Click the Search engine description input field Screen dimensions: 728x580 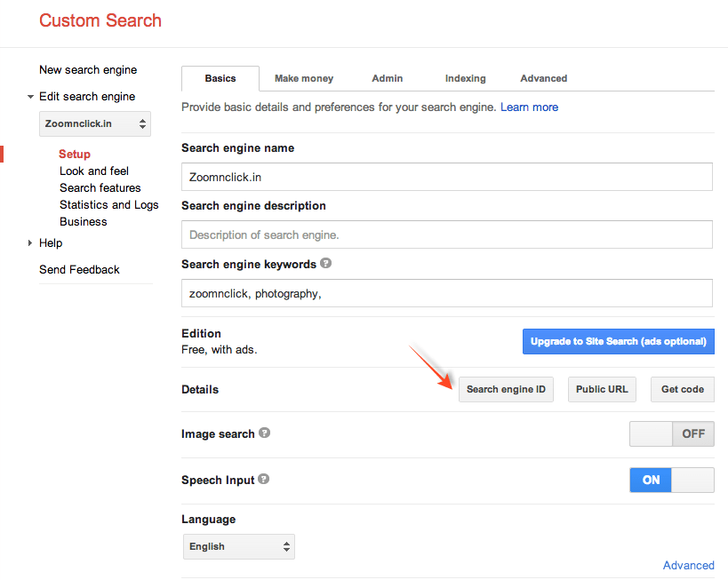tap(446, 234)
